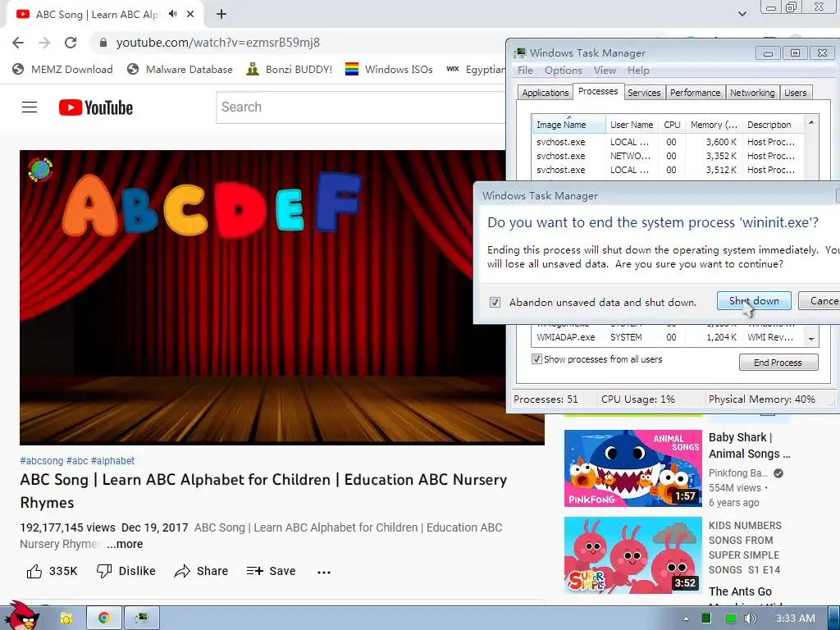Expand description with ...more
840x630 pixels.
pyautogui.click(x=125, y=544)
